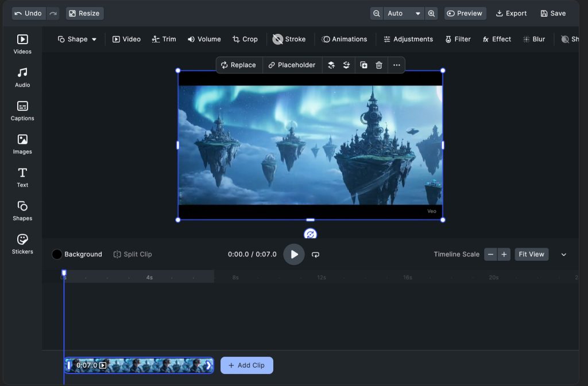Duplicate the selected clip
Image resolution: width=588 pixels, height=386 pixels.
pyautogui.click(x=363, y=65)
